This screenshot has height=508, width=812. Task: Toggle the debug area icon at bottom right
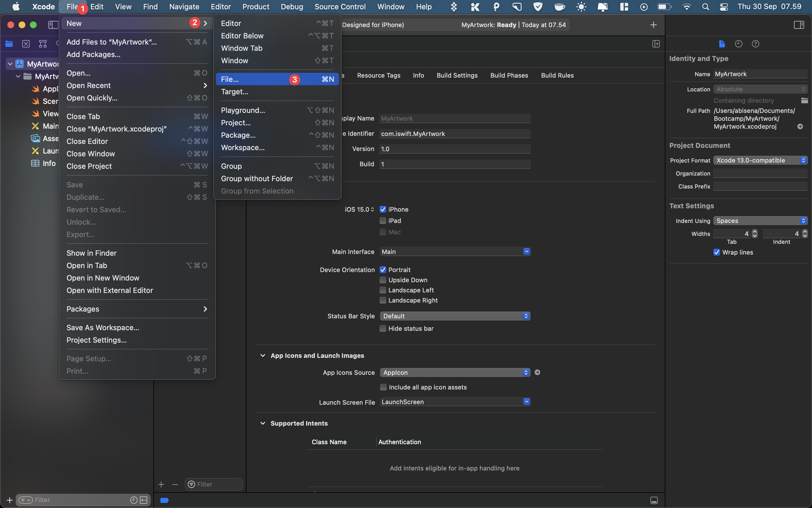click(654, 500)
